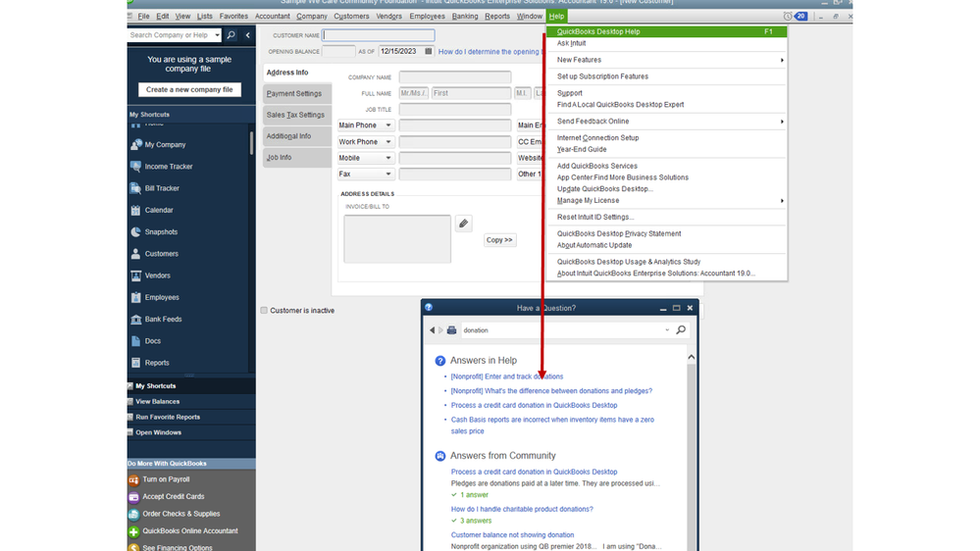This screenshot has height=551, width=980.
Task: Open the donations versus pledges help link
Action: tap(551, 391)
